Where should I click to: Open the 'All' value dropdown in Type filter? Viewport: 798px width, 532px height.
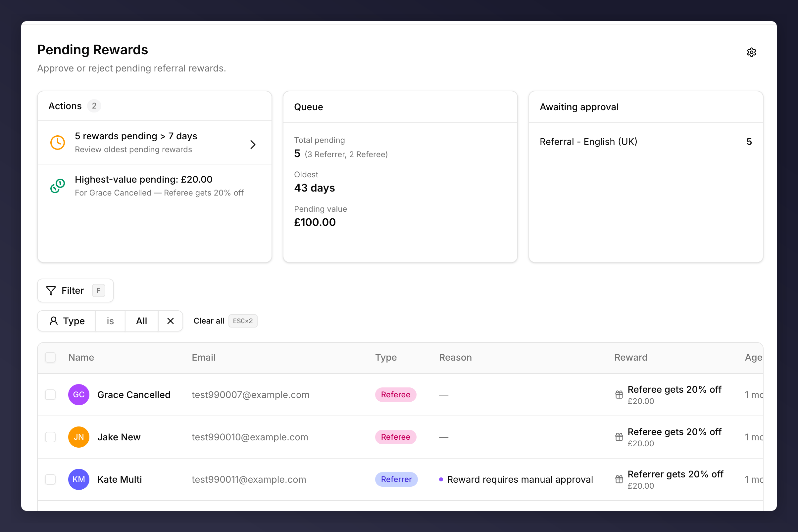(x=142, y=321)
